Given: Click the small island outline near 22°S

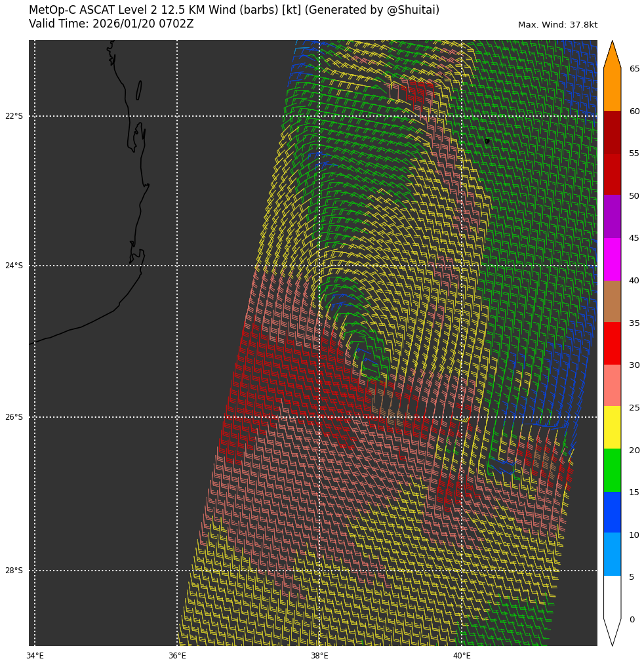Looking at the screenshot, I should pos(138,91).
